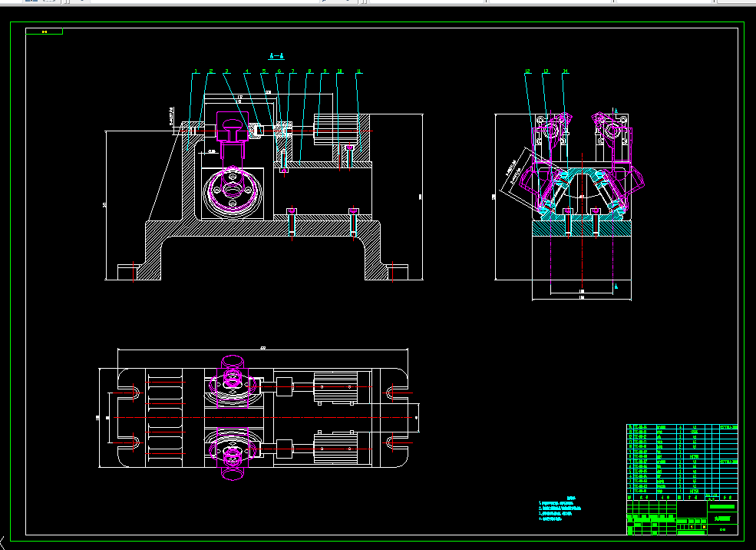The height and width of the screenshot is (550, 756).
Task: Select part balloon number 5
Action: pos(264,71)
